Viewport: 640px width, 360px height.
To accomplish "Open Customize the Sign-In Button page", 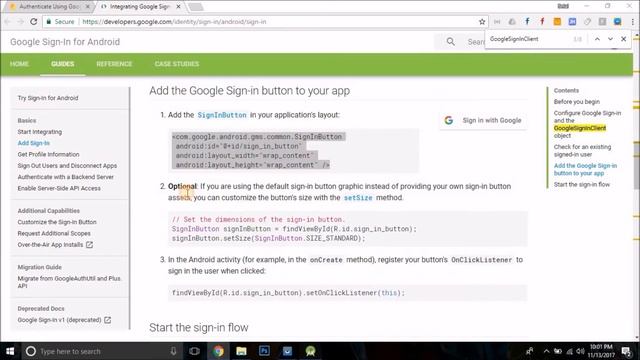I will point(57,222).
